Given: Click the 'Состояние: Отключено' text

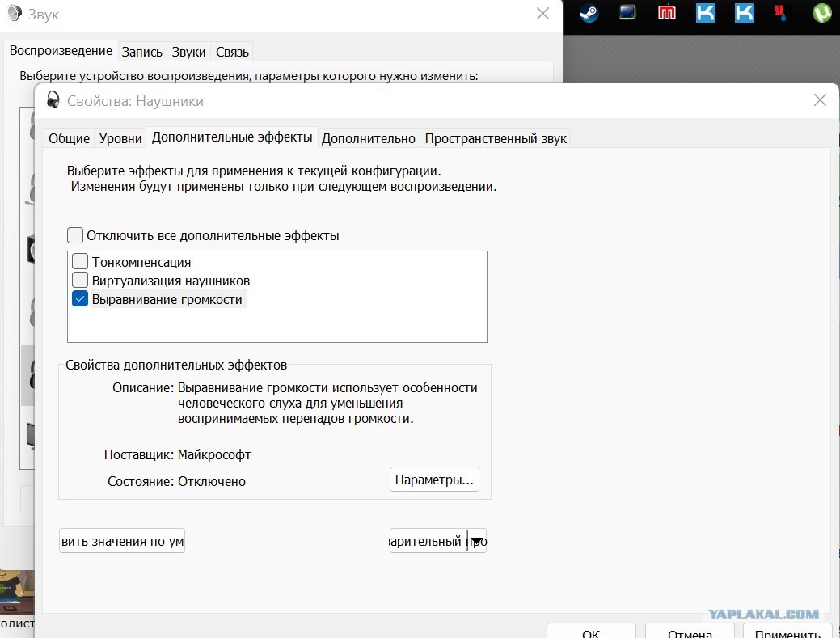Looking at the screenshot, I should click(x=177, y=481).
